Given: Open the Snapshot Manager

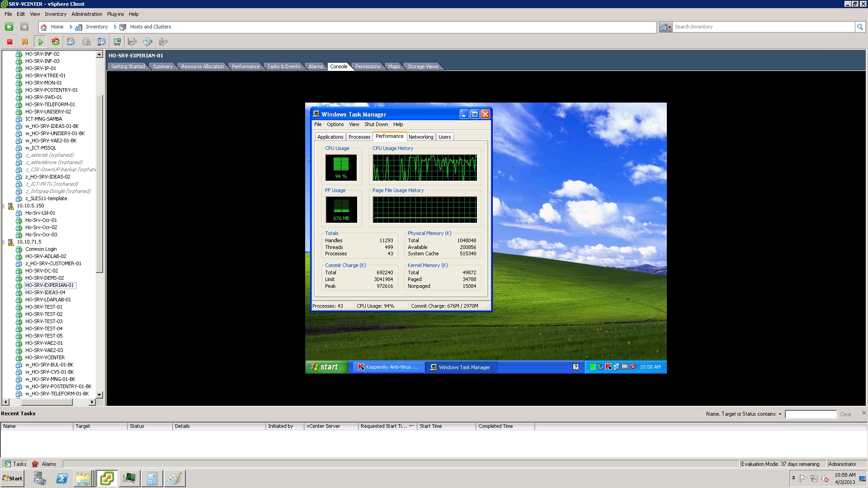Looking at the screenshot, I should 102,42.
